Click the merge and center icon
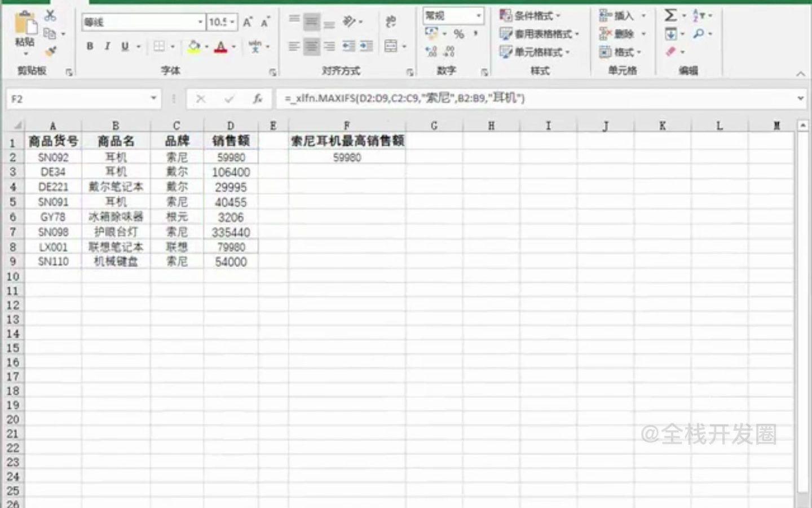Viewport: 812px width, 508px height. pos(391,46)
